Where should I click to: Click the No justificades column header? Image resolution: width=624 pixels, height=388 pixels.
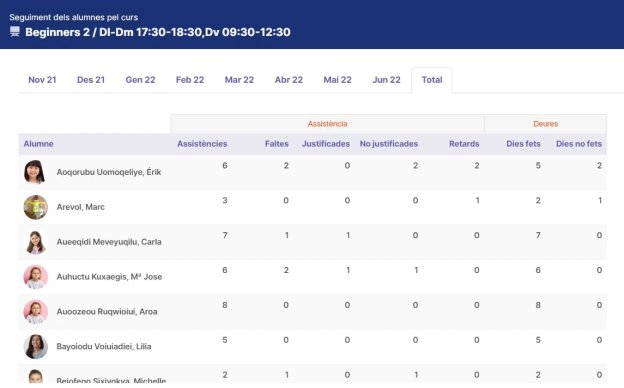[x=389, y=144]
